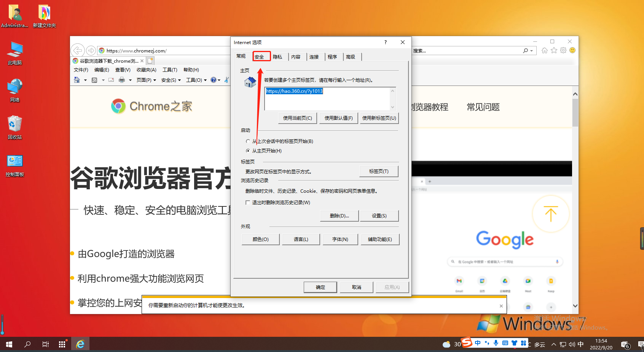
Task: Open Sogou soft keyboard icon in taskbar
Action: tap(506, 343)
